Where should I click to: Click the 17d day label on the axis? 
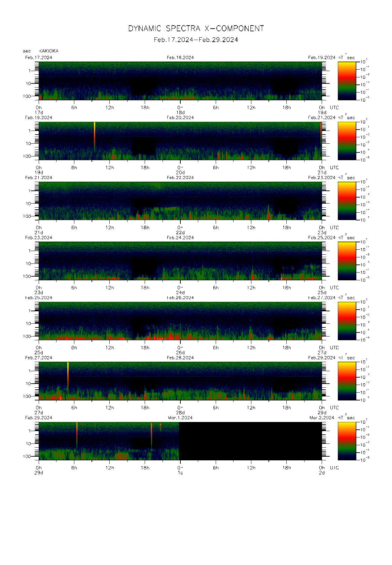pyautogui.click(x=39, y=112)
